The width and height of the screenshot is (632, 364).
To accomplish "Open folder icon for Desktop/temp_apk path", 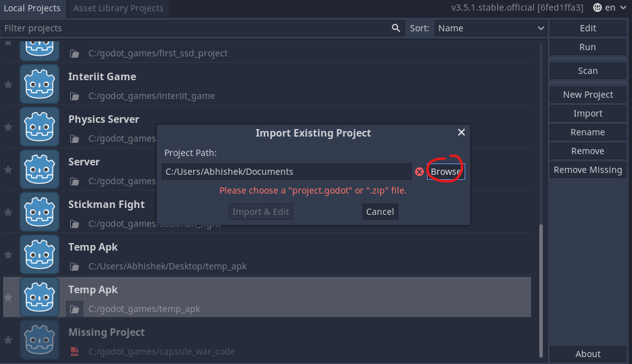I will [75, 266].
